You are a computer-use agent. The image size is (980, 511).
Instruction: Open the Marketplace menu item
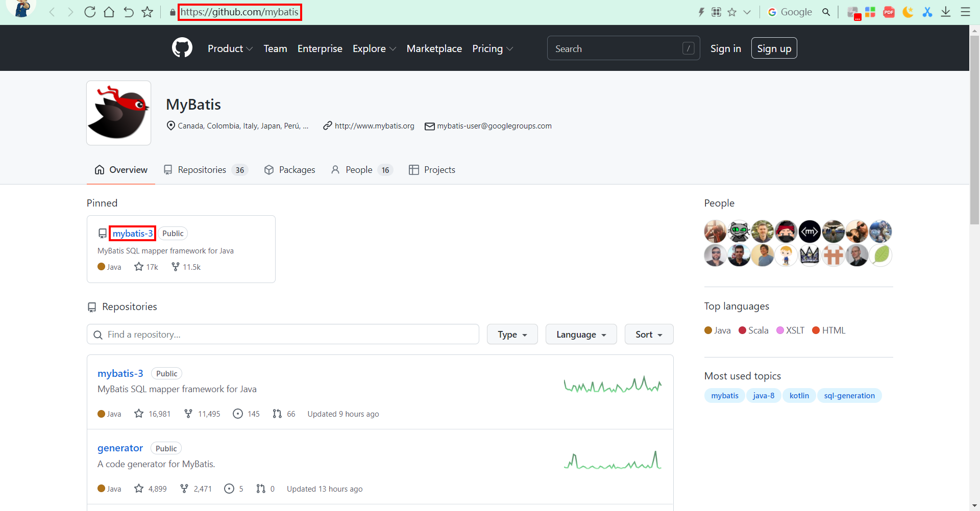(434, 48)
